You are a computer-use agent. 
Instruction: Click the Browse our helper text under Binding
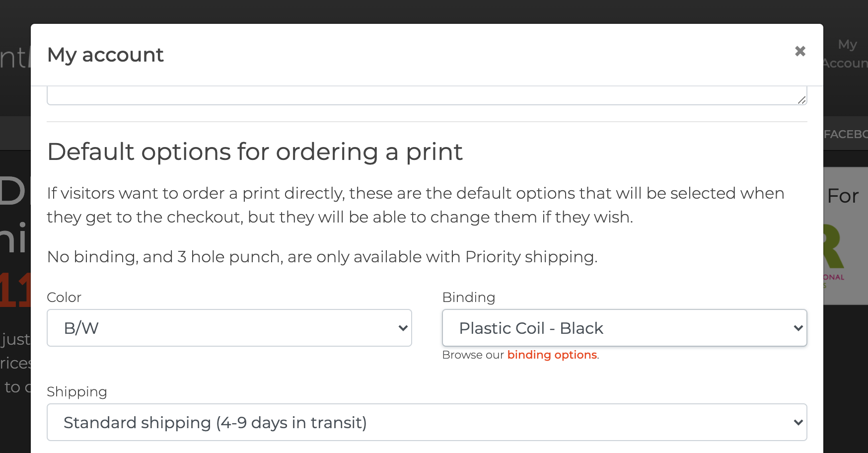[x=473, y=355]
